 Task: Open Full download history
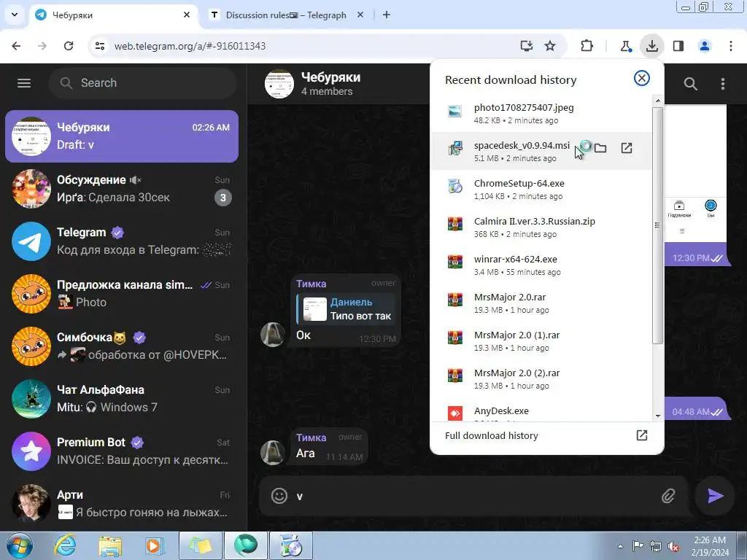pos(547,436)
